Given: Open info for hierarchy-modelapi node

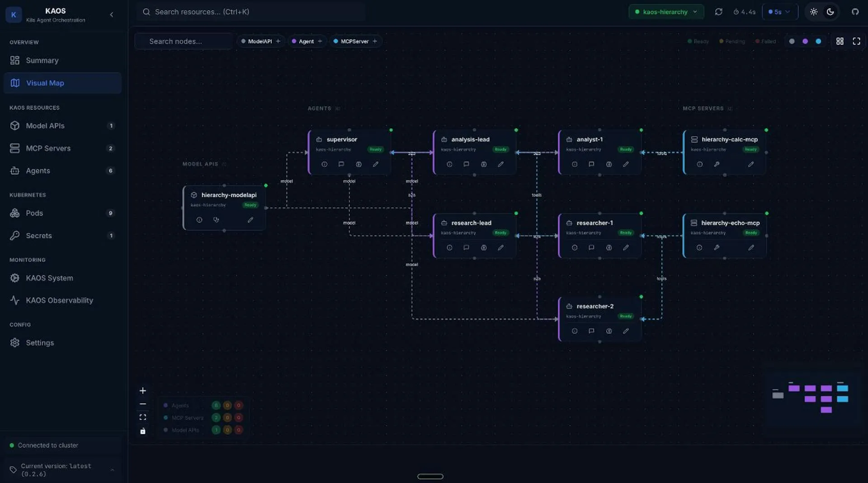Looking at the screenshot, I should tap(199, 220).
